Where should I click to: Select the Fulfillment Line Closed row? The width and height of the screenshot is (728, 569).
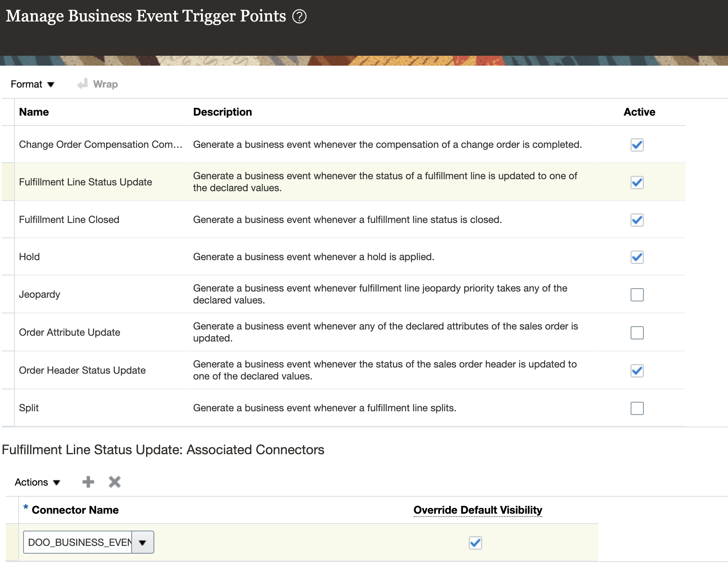[x=69, y=220]
